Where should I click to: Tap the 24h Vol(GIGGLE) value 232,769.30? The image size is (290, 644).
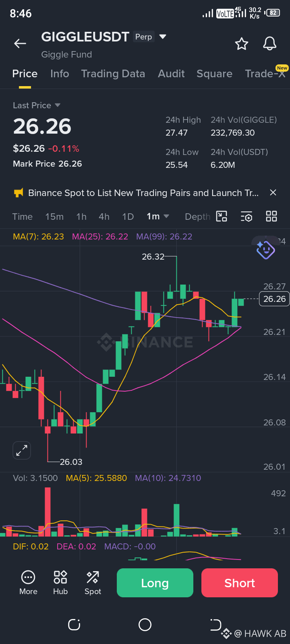pyautogui.click(x=233, y=133)
